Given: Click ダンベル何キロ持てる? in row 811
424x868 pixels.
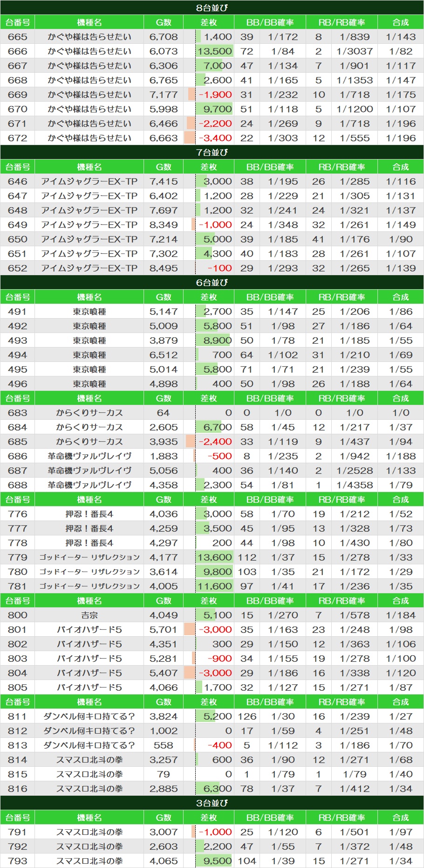Looking at the screenshot, I should click(89, 716).
